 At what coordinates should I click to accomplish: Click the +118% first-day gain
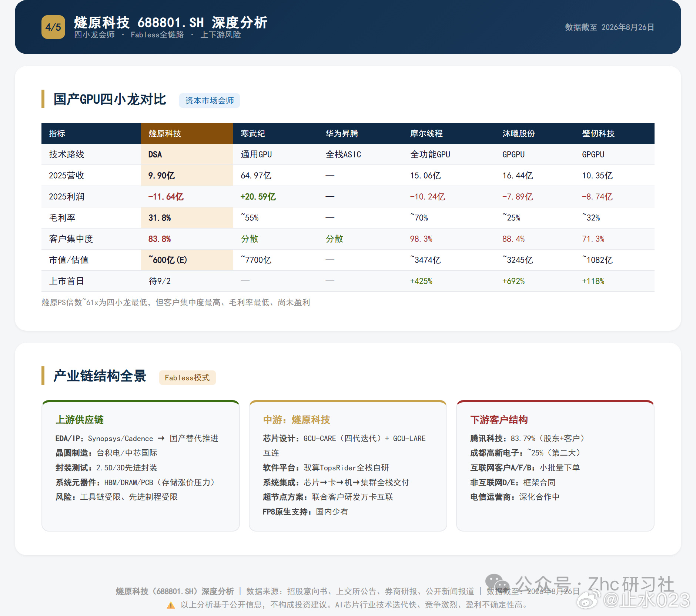tap(593, 281)
